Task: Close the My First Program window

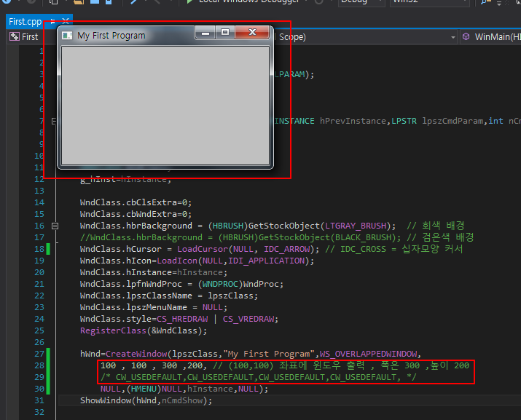Action: pos(252,33)
